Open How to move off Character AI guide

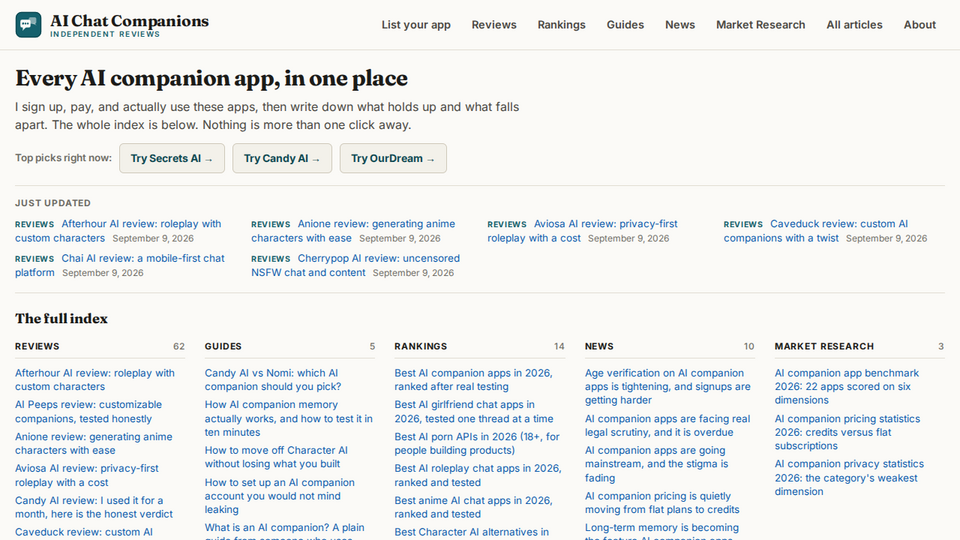276,457
